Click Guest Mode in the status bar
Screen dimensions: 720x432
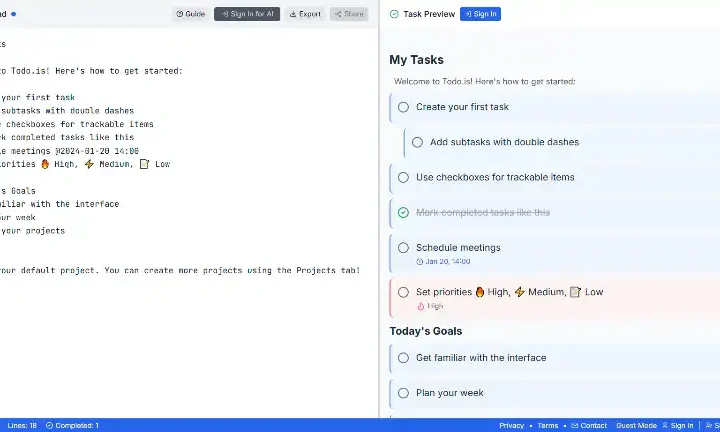636,426
